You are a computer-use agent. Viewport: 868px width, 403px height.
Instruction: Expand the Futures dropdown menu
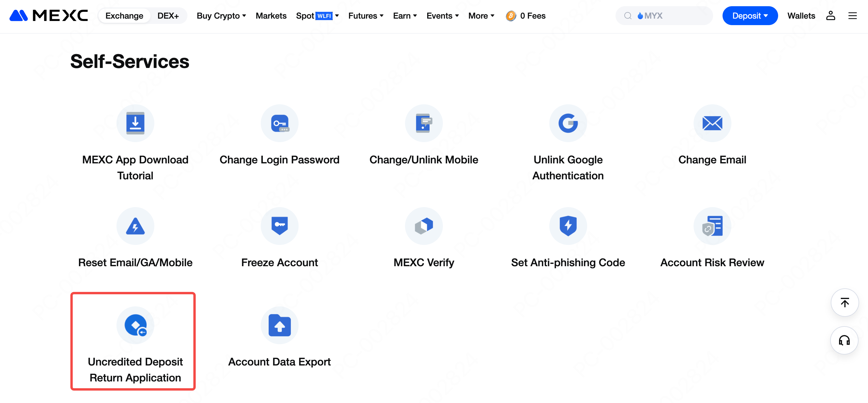pyautogui.click(x=366, y=16)
